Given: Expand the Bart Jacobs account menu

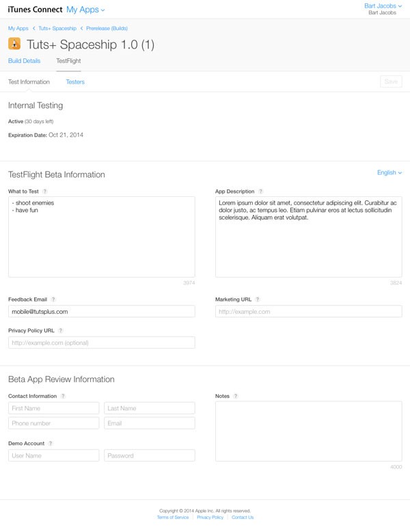Looking at the screenshot, I should coord(383,5).
